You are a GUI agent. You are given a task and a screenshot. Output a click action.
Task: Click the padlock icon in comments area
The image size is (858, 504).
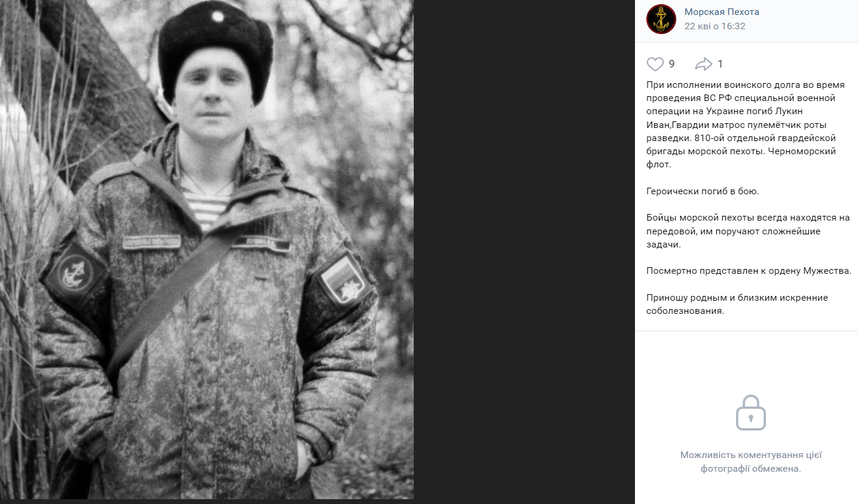pyautogui.click(x=751, y=413)
